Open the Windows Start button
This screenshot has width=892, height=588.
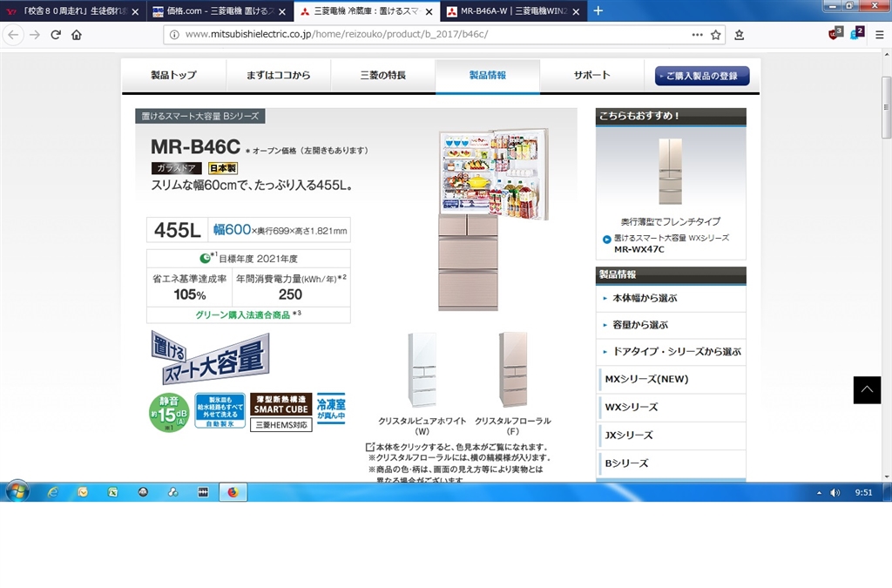(17, 492)
